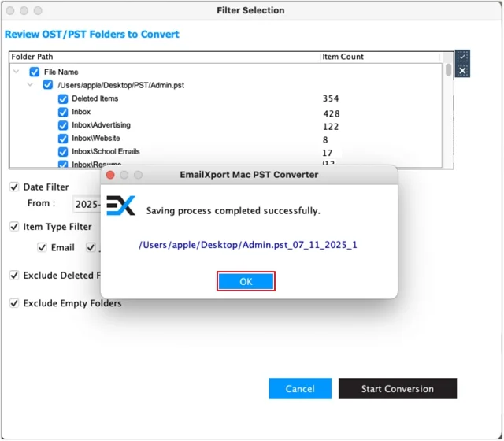This screenshot has height=441, width=504.
Task: Click the item count 428
Action: coord(332,113)
